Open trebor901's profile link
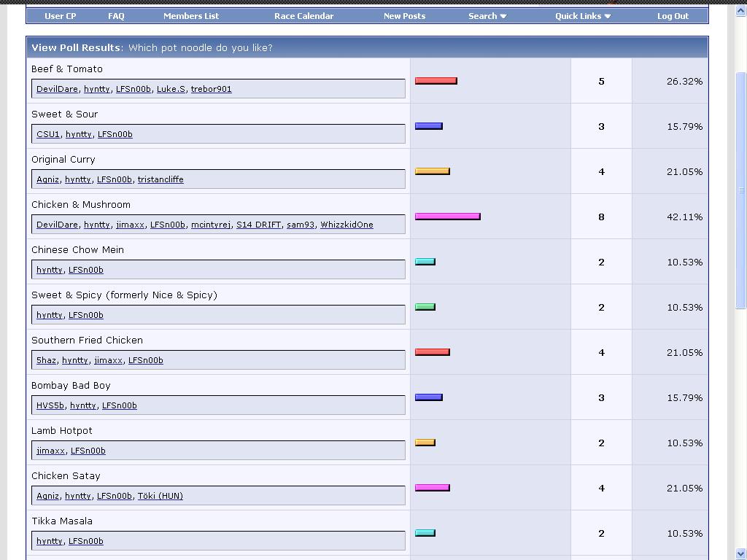747x560 pixels. pyautogui.click(x=211, y=89)
